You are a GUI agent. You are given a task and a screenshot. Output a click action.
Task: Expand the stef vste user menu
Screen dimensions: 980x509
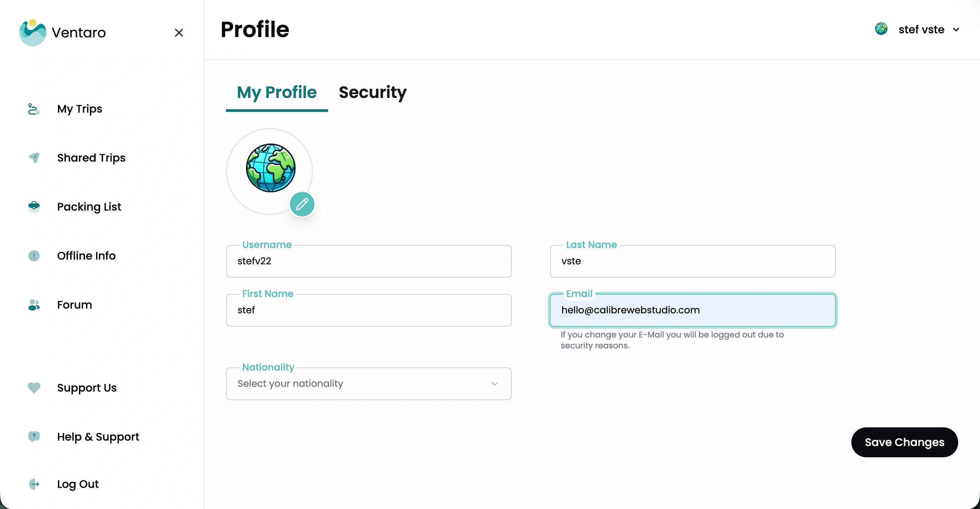click(956, 30)
